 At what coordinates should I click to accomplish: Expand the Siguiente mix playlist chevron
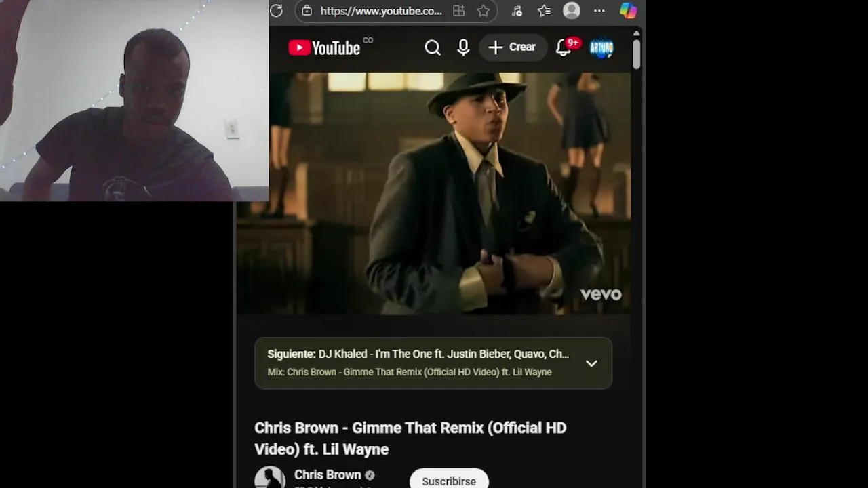point(591,363)
